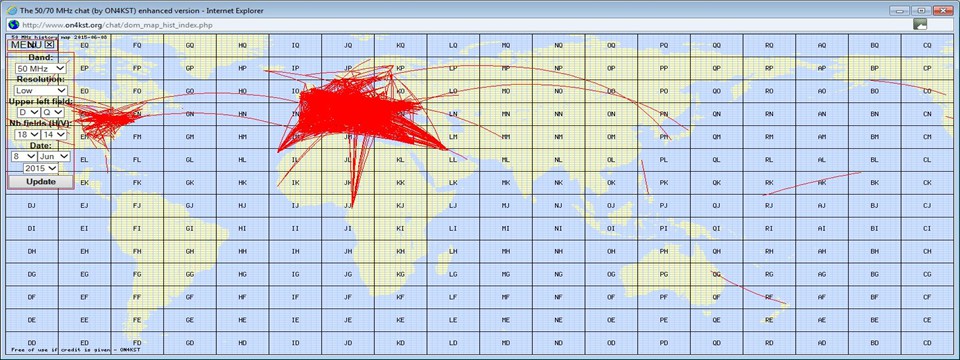Maximize the Internet Explorer window

(921, 10)
